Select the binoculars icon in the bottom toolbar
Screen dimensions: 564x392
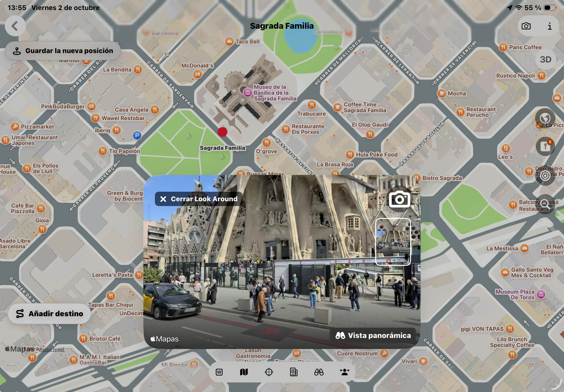coord(319,372)
